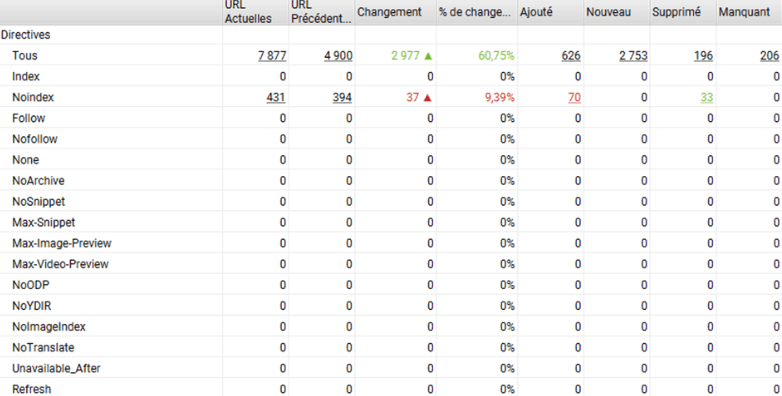
Task: Select the NoYDIR row label
Action: click(31, 306)
